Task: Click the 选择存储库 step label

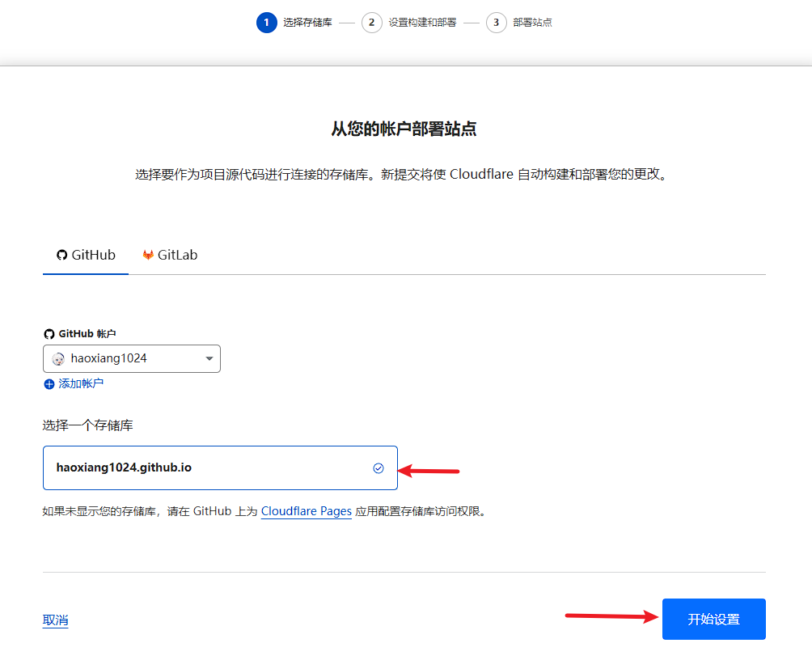Action: tap(307, 23)
